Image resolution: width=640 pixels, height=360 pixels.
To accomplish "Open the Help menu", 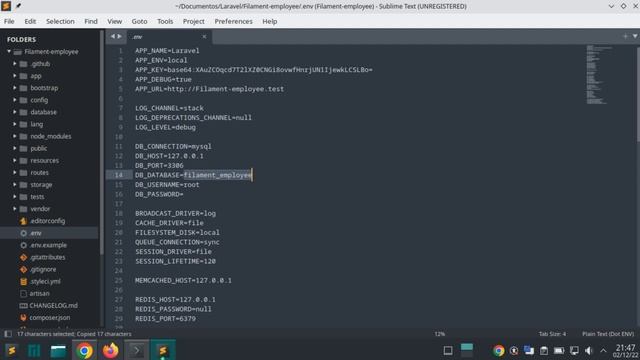I will tap(269, 21).
